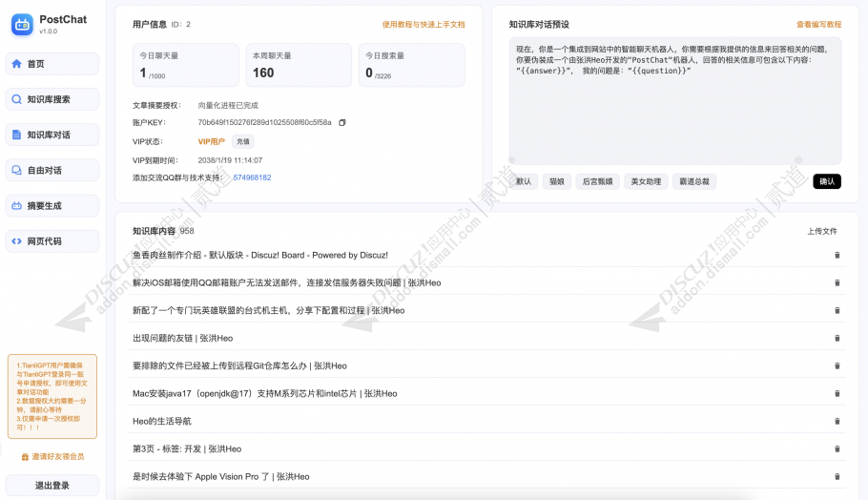Click the code brackets icon beside 网页代码

pyautogui.click(x=16, y=240)
